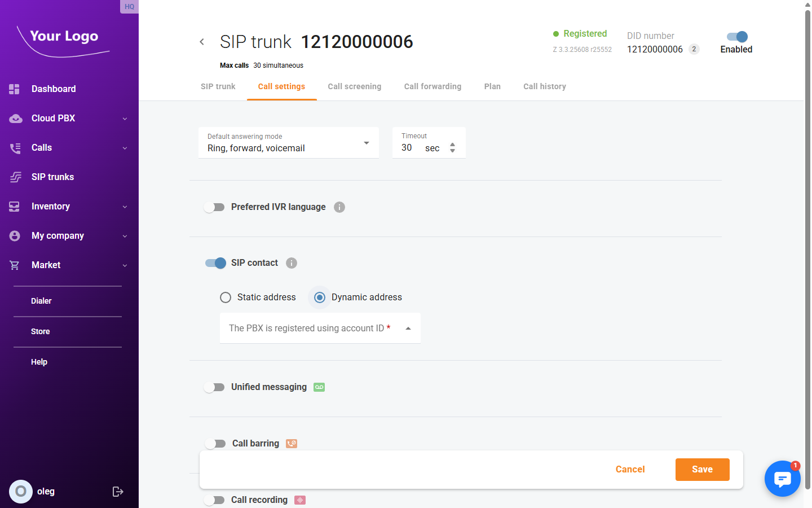Open Inventory using its sidebar icon
Screen dimensions: 812x508
[14, 206]
